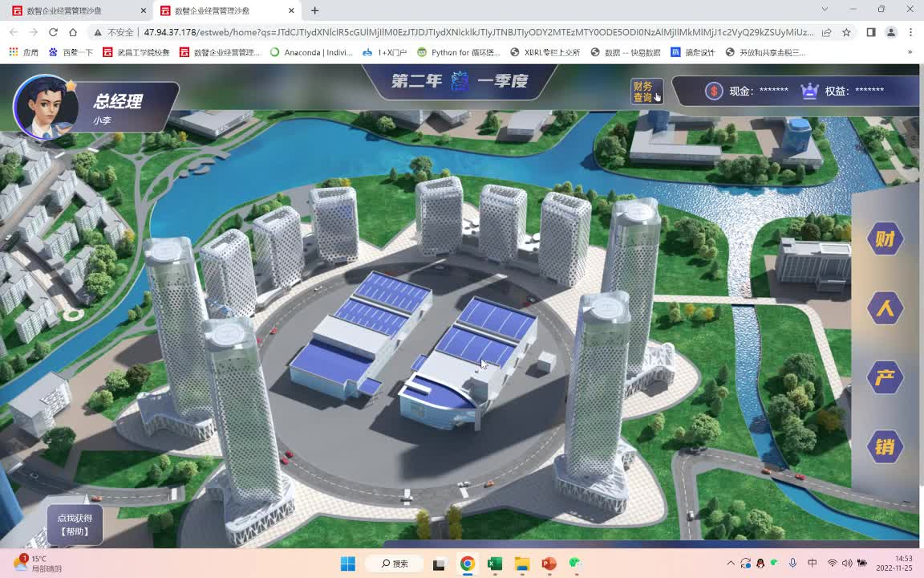Click the browser forward arrow
The width and height of the screenshot is (924, 578).
pyautogui.click(x=33, y=32)
